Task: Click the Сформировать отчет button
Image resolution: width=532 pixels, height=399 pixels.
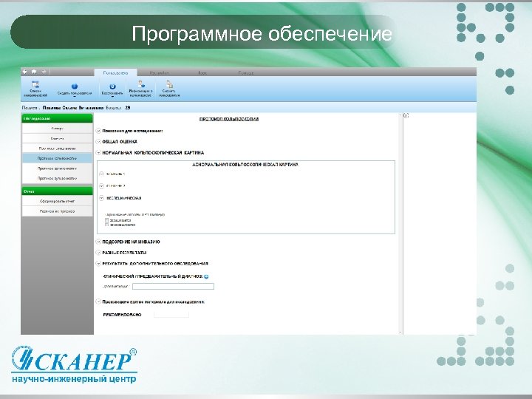Action: (x=57, y=201)
